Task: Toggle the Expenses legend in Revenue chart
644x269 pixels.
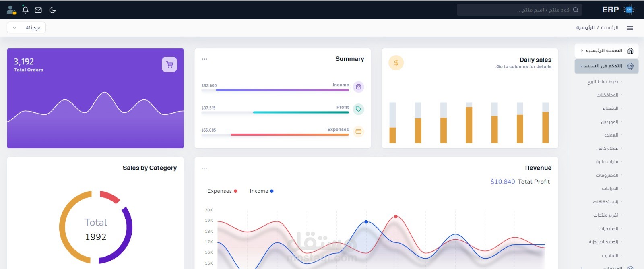Action: 222,191
